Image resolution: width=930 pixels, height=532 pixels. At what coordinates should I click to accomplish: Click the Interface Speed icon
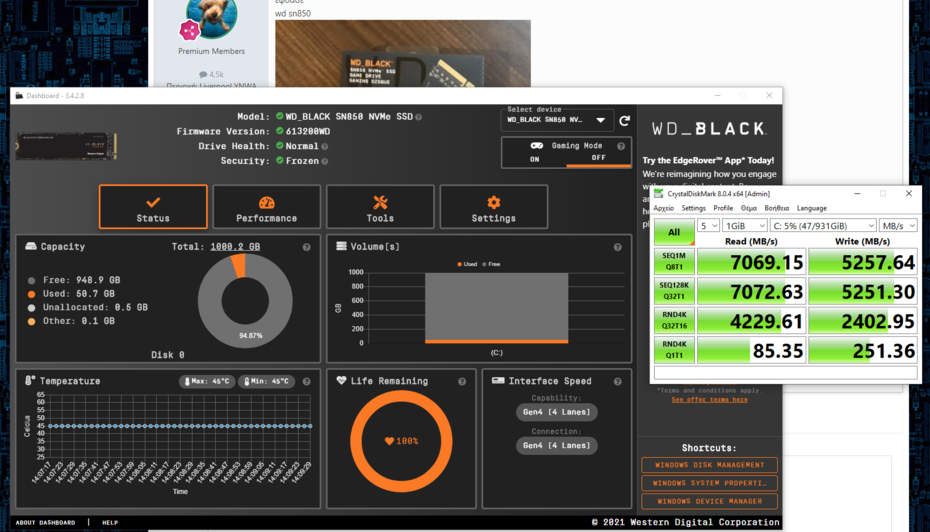(x=498, y=381)
